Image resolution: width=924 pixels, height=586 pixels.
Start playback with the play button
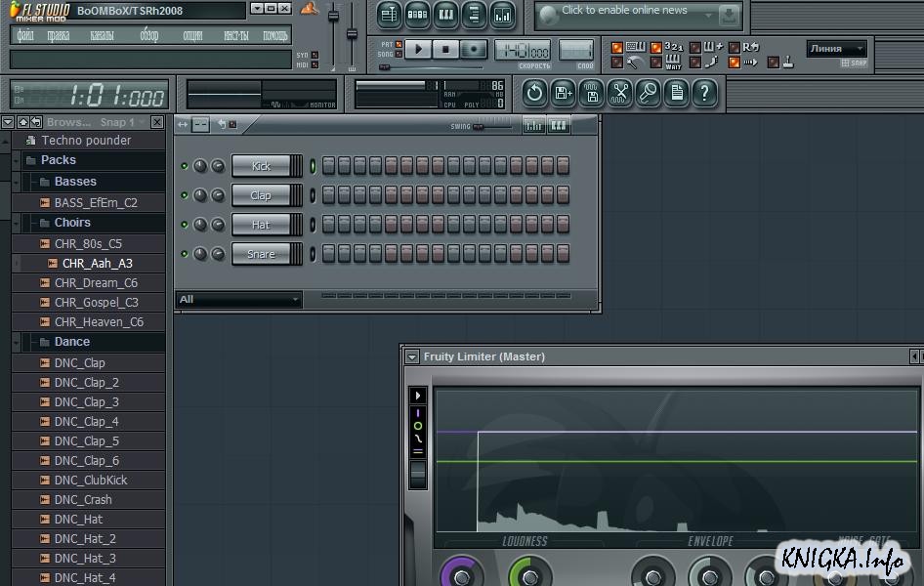click(418, 50)
